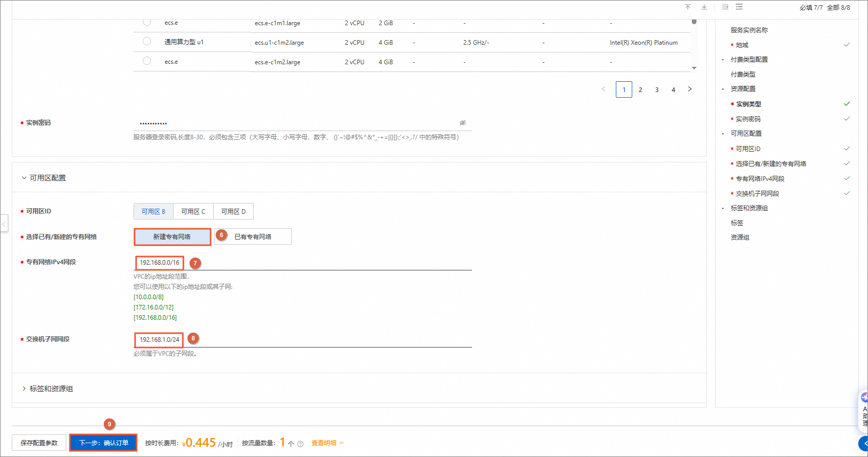Image resolution: width=868 pixels, height=457 pixels.
Task: Choose availability zone 可用区 C
Action: [x=194, y=211]
